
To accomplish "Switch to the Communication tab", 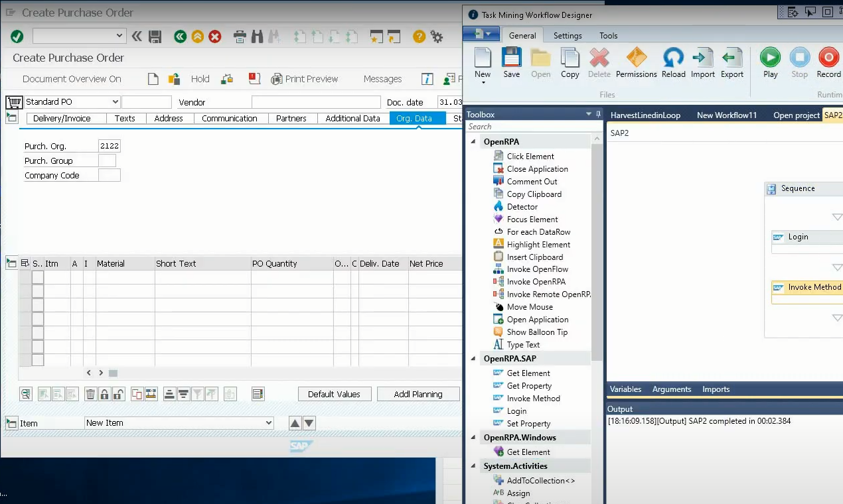I will [230, 118].
